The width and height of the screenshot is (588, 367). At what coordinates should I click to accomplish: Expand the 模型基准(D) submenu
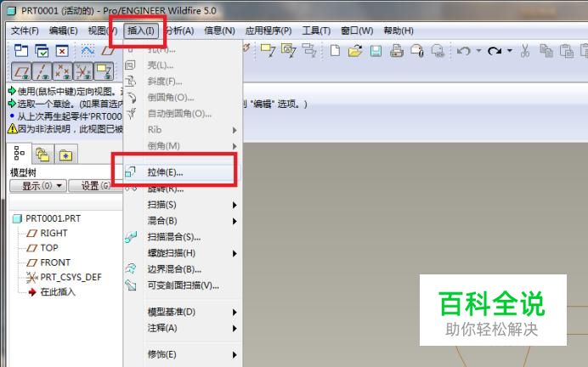click(183, 312)
